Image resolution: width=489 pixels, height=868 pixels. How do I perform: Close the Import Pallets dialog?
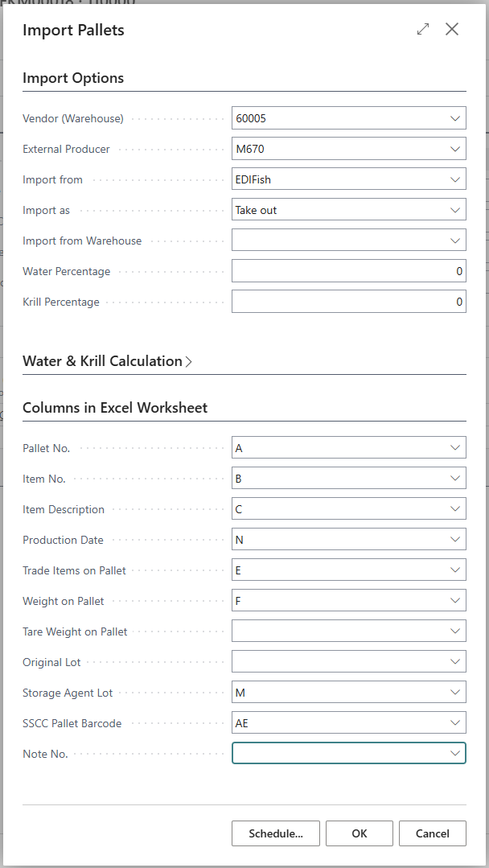[452, 30]
